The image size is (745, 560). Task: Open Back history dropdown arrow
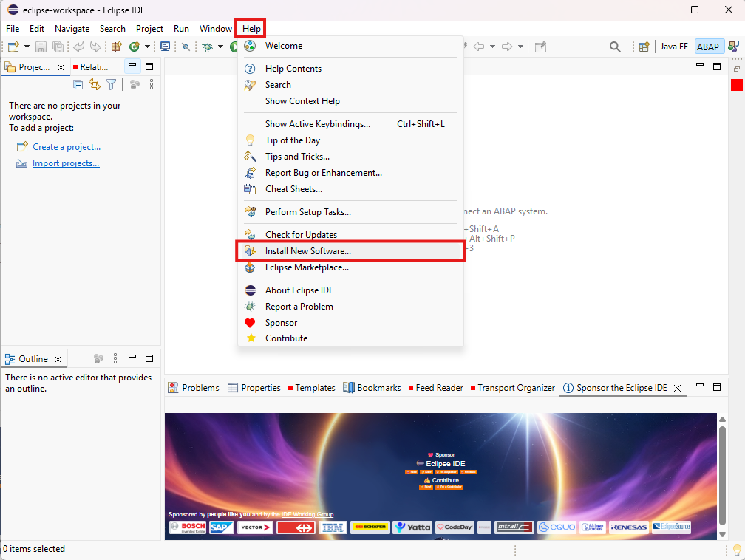pos(493,47)
